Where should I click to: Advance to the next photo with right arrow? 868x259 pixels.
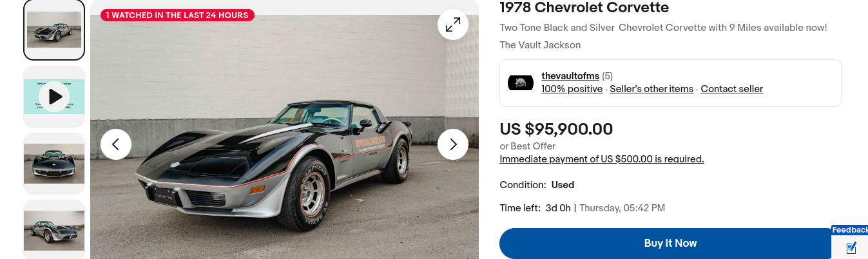[x=453, y=144]
